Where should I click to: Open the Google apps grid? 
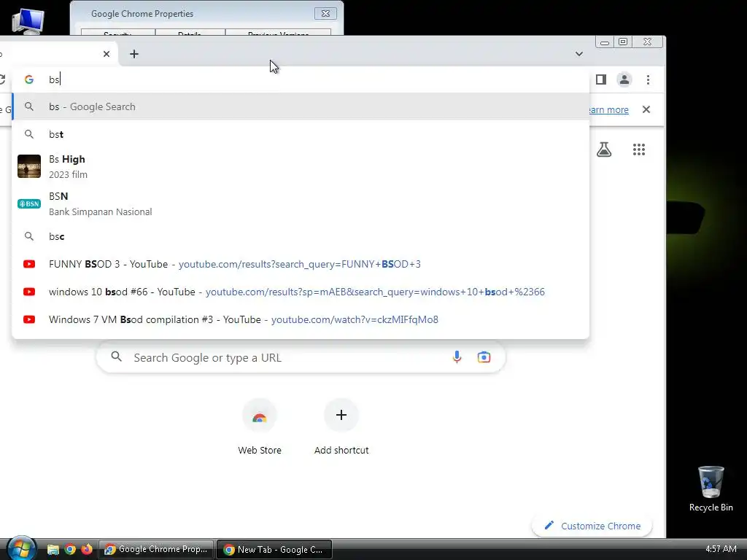tap(639, 149)
